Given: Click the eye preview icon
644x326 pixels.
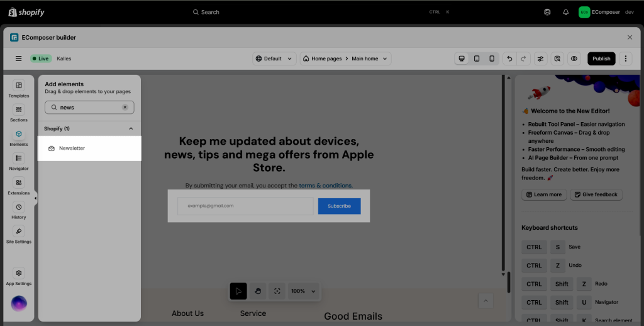Looking at the screenshot, I should pyautogui.click(x=574, y=59).
